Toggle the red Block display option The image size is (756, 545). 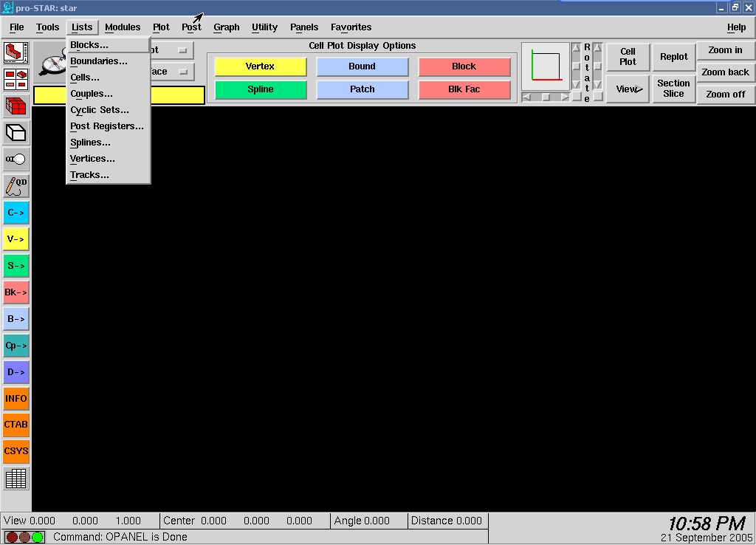[464, 66]
